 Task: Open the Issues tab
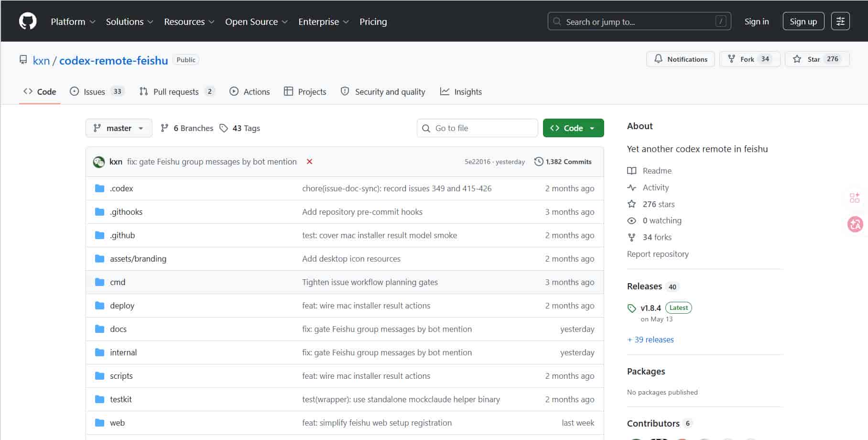coord(97,91)
